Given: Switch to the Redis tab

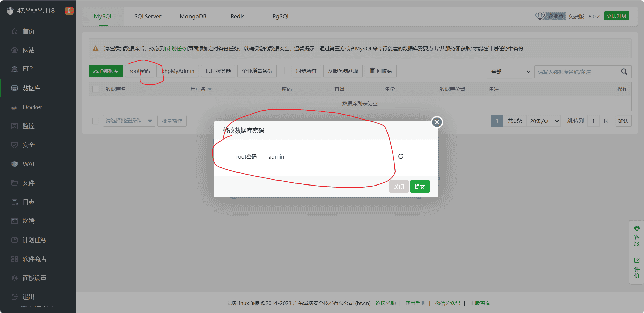Looking at the screenshot, I should (x=237, y=16).
